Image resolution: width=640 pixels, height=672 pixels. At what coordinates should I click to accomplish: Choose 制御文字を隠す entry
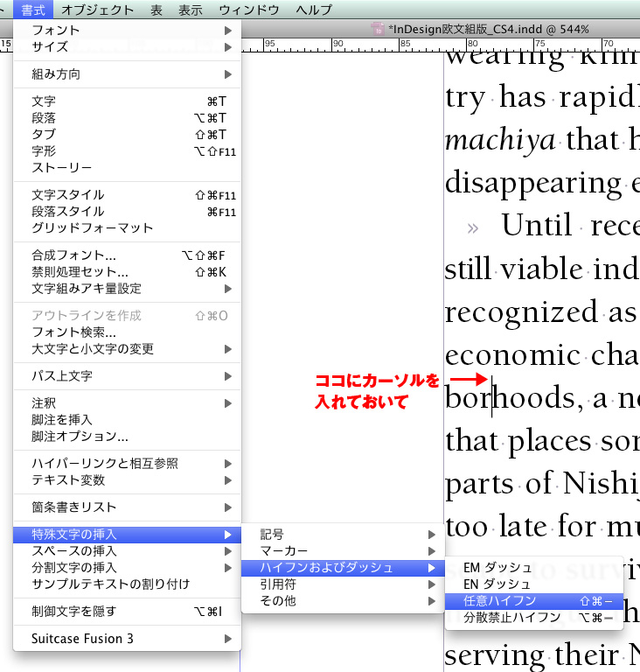pyautogui.click(x=127, y=612)
